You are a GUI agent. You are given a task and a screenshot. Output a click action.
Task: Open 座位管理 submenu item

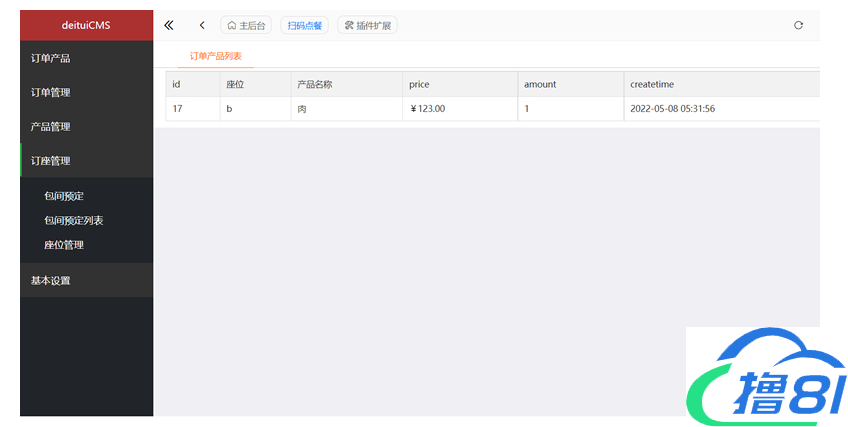[x=64, y=244]
